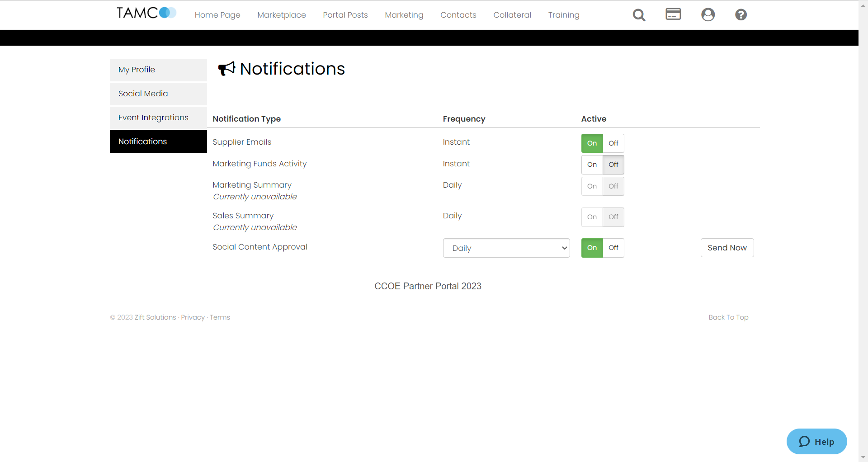This screenshot has width=868, height=462.
Task: Click CCOE Partner Portal 2023 text
Action: point(428,286)
